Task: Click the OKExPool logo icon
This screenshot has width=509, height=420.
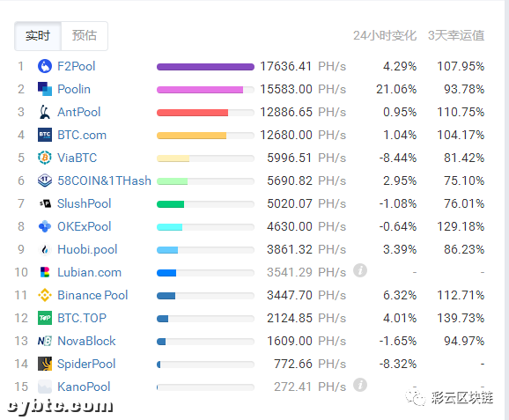Action: click(x=45, y=226)
